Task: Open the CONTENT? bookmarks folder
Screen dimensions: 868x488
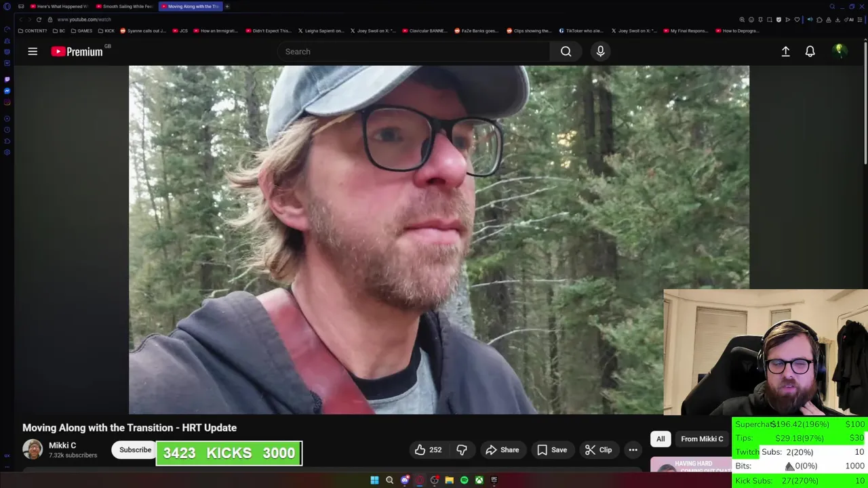Action: (x=33, y=30)
